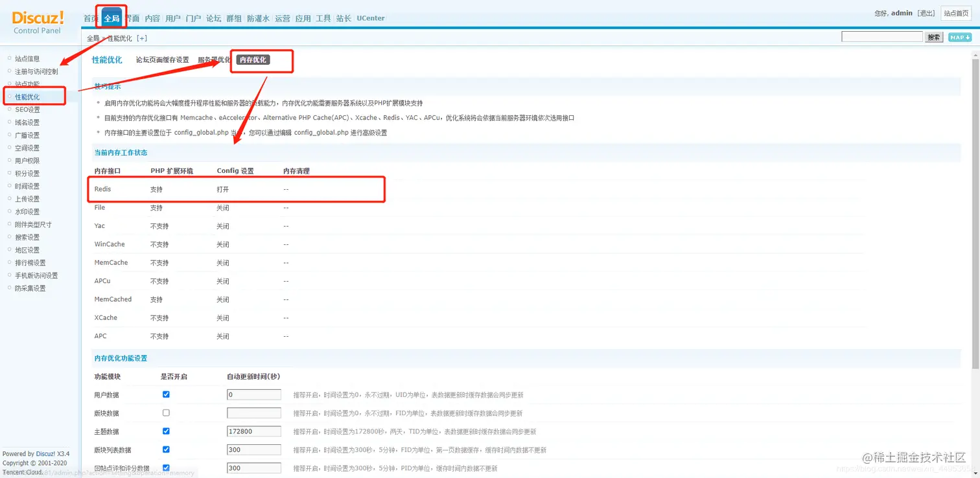The image size is (980, 478).
Task: Focus the search text box at top right
Action: pos(881,37)
